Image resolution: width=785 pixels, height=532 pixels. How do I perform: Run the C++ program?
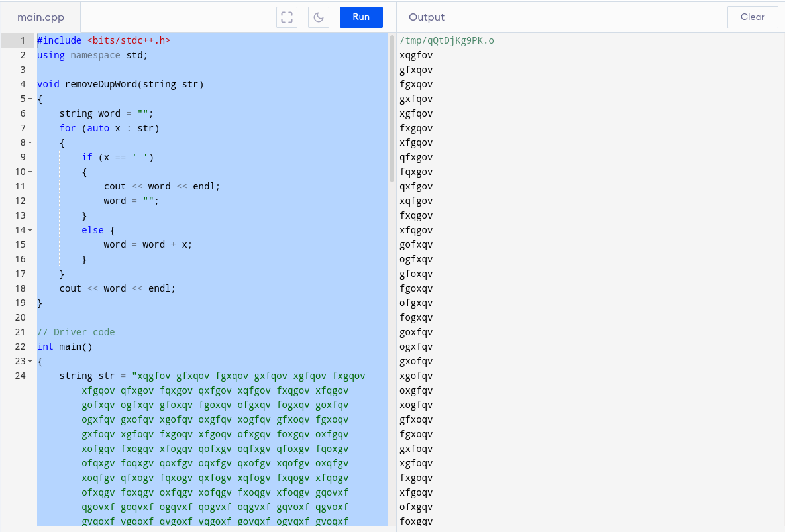[x=361, y=17]
